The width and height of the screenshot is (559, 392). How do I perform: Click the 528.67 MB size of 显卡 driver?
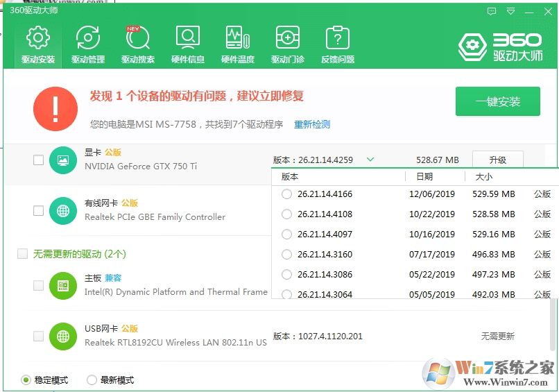point(438,160)
